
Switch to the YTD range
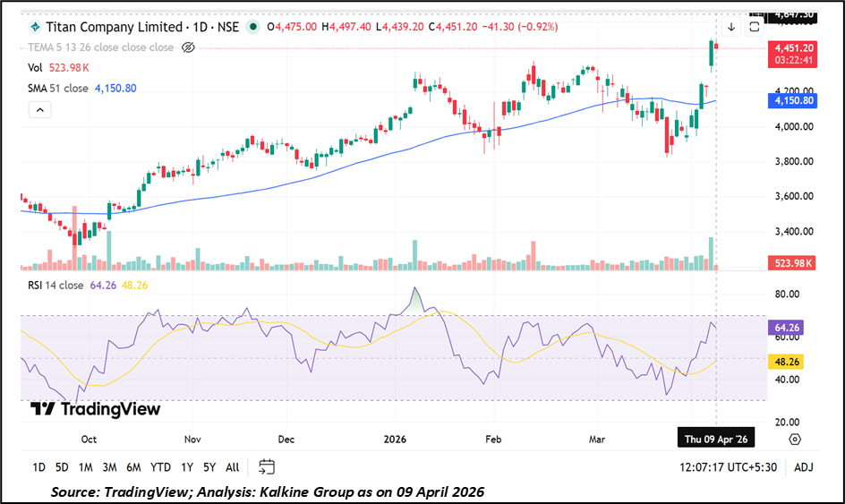pos(160,466)
